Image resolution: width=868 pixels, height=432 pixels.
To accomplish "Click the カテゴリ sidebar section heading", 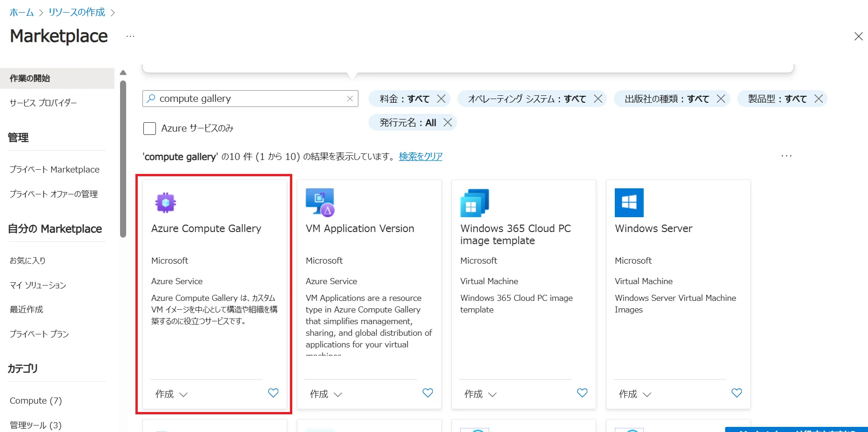I will pos(22,369).
